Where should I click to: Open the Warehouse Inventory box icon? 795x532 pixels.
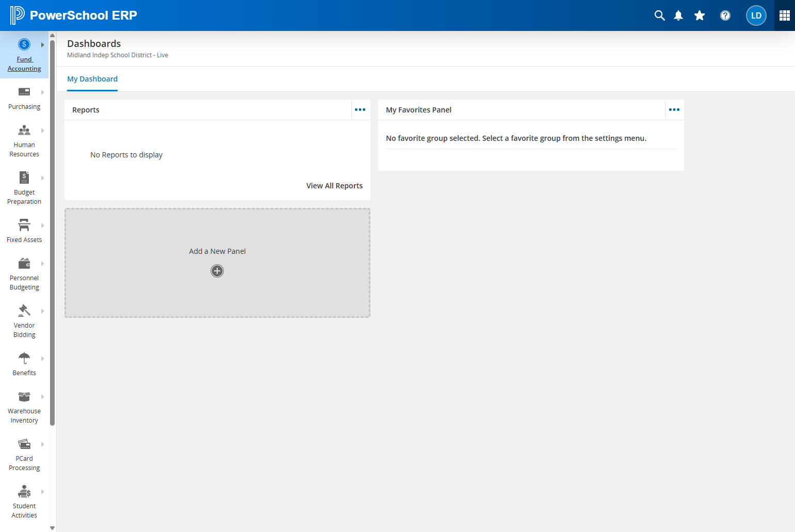click(x=24, y=396)
